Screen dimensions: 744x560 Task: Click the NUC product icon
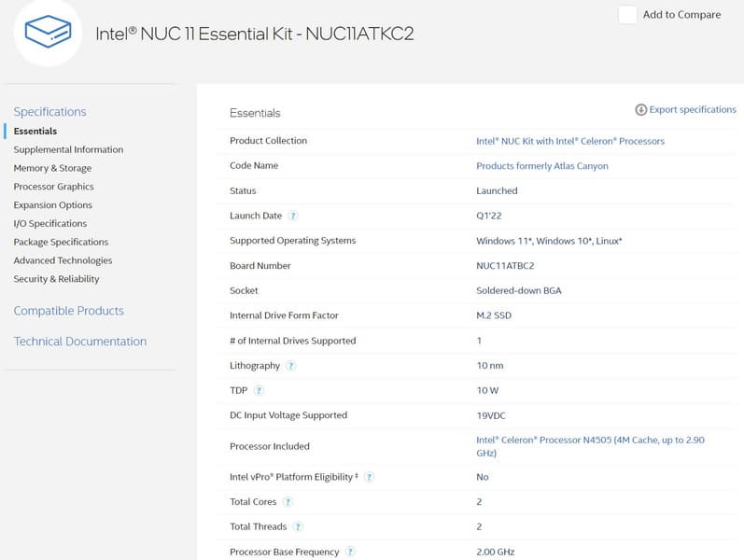(48, 32)
